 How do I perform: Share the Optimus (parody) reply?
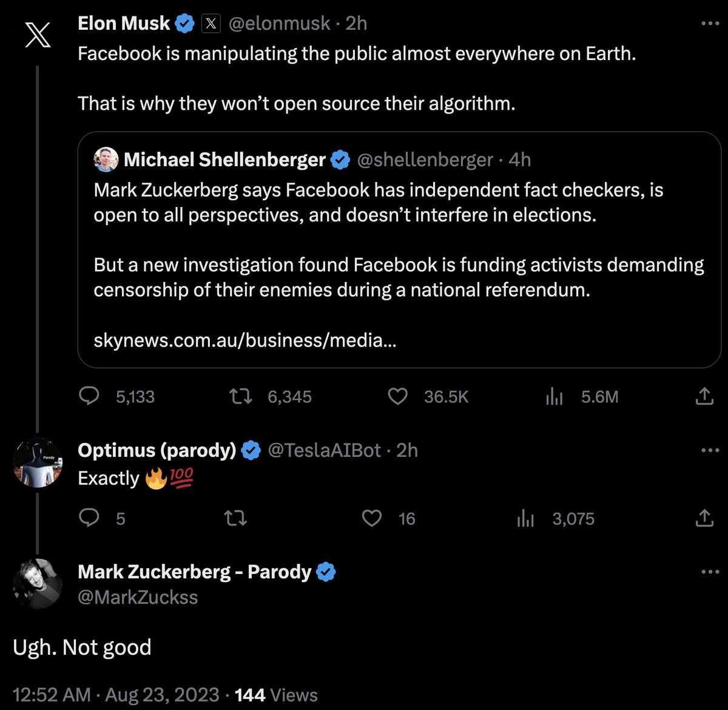(704, 518)
